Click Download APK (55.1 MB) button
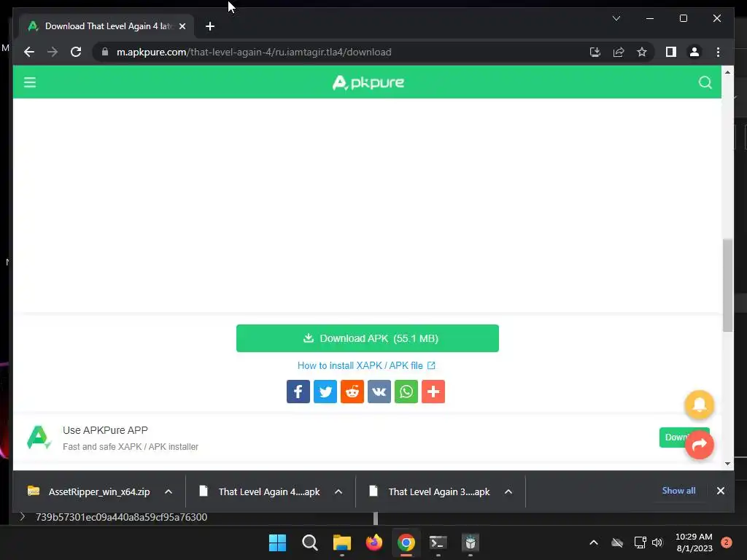This screenshot has width=747, height=560. pyautogui.click(x=368, y=338)
